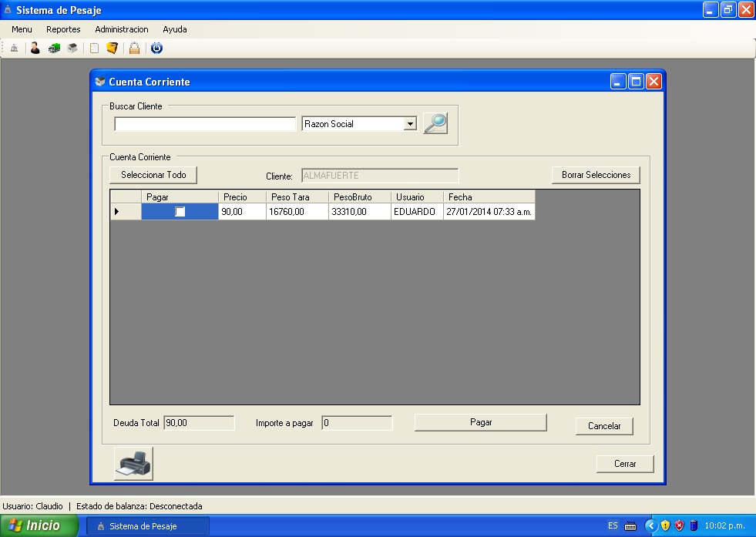The image size is (756, 537).
Task: Open the Administracion menu
Action: tap(121, 29)
